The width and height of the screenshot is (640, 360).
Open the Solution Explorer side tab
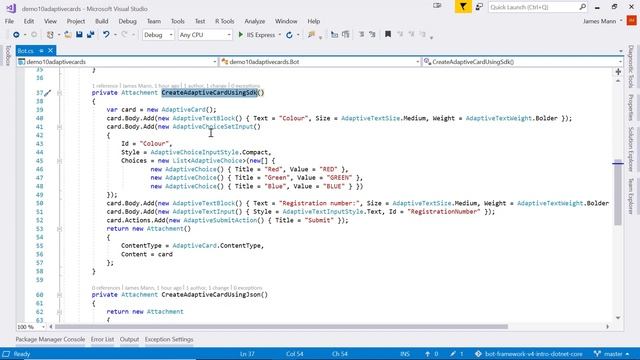(631, 149)
